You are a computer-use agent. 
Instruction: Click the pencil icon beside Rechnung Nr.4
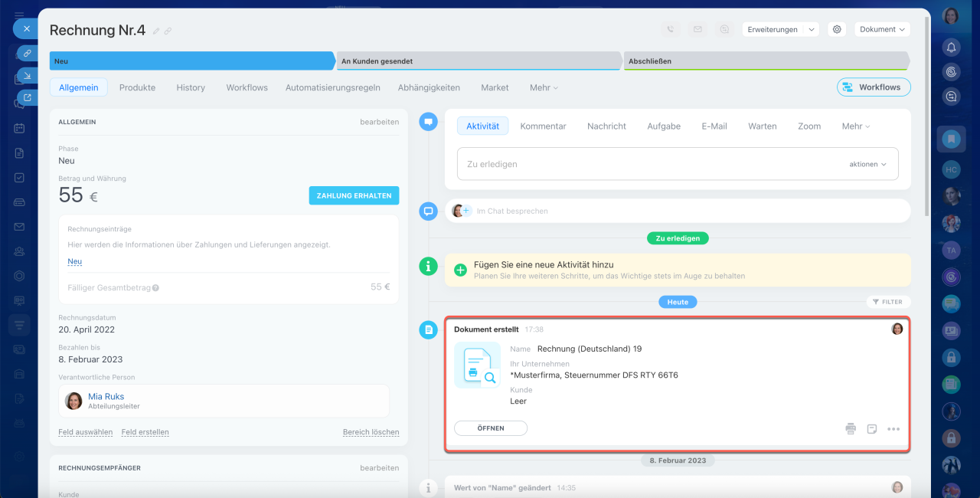click(x=156, y=31)
